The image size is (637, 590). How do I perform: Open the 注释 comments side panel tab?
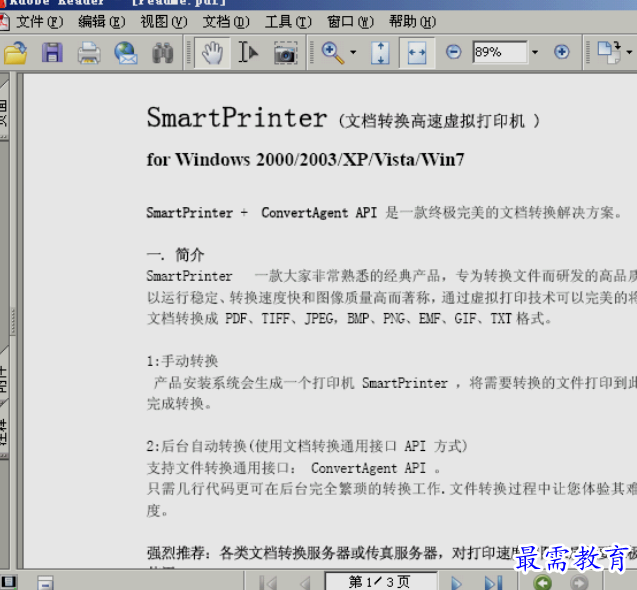pyautogui.click(x=4, y=432)
